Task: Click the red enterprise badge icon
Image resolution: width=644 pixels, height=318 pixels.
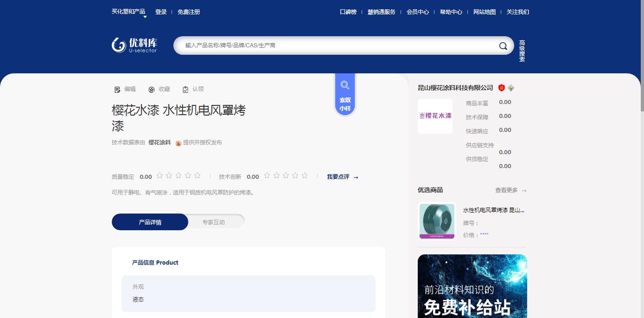Action: click(502, 88)
